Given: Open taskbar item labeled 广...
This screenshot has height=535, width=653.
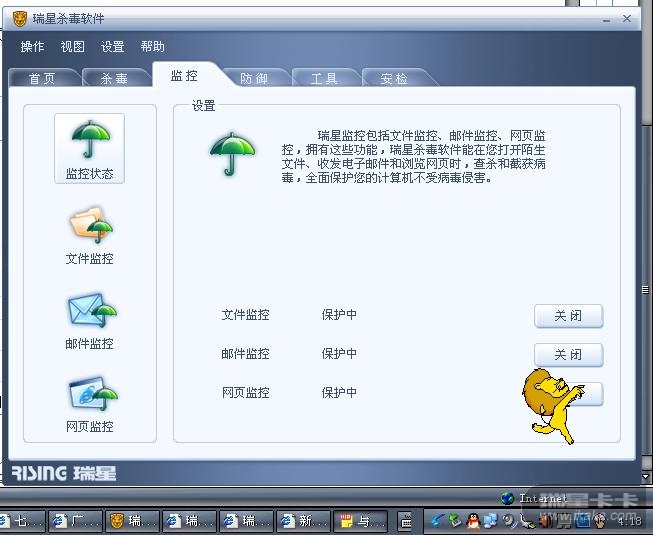Looking at the screenshot, I should click(x=75, y=521).
